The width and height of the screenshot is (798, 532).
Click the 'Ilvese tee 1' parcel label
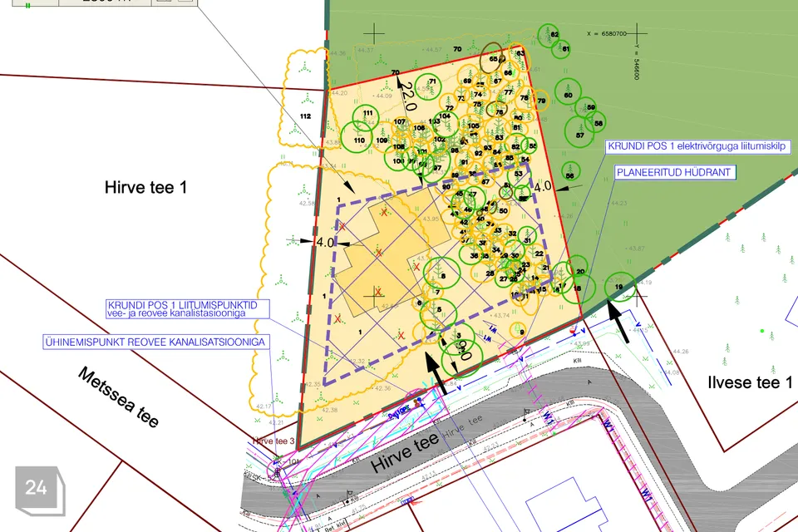click(x=750, y=382)
